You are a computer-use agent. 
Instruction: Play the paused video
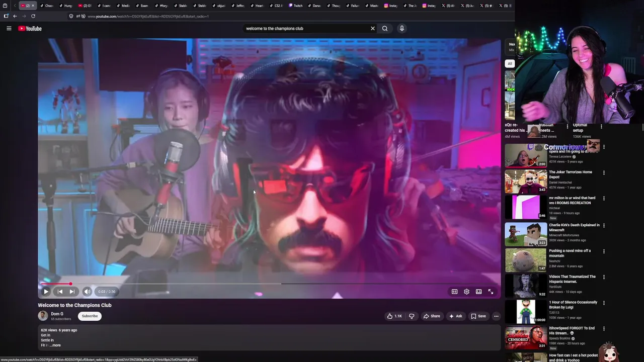click(46, 292)
